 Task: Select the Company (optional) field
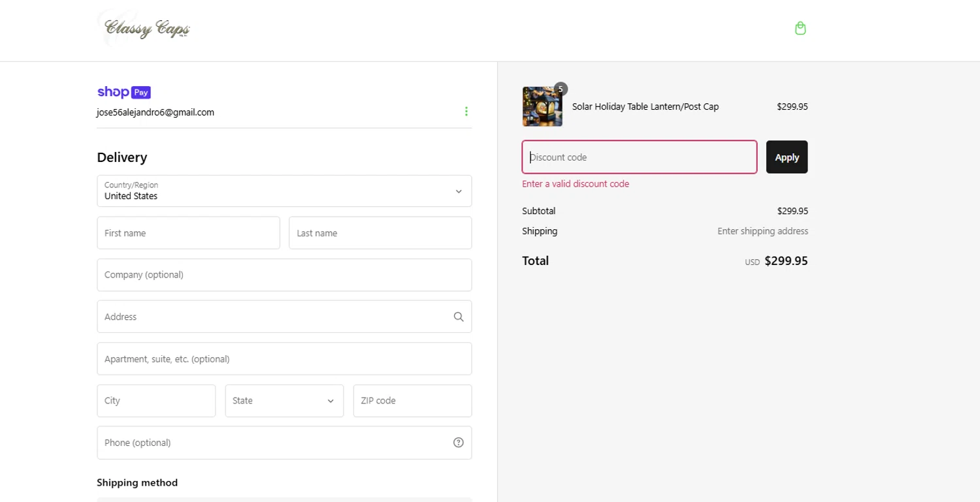[x=284, y=275]
